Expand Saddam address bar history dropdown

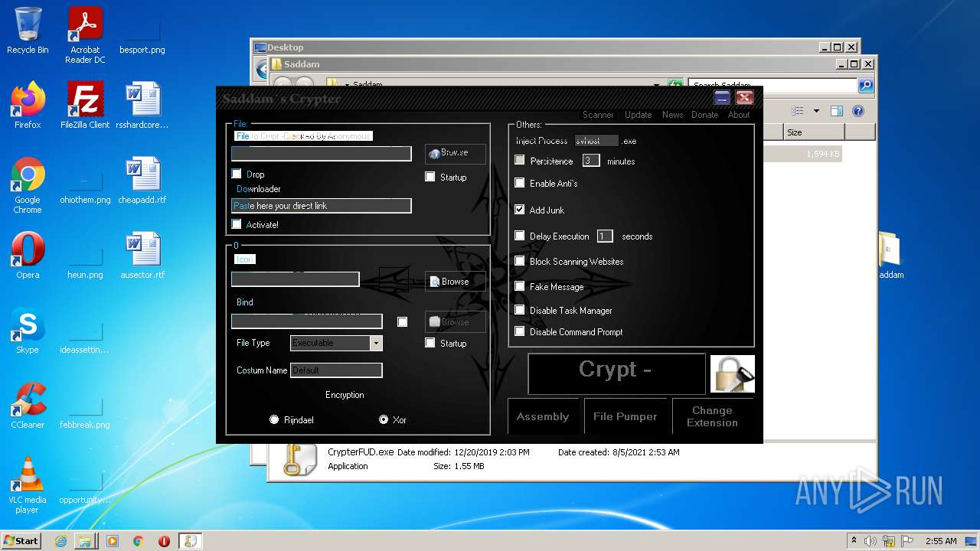click(656, 85)
